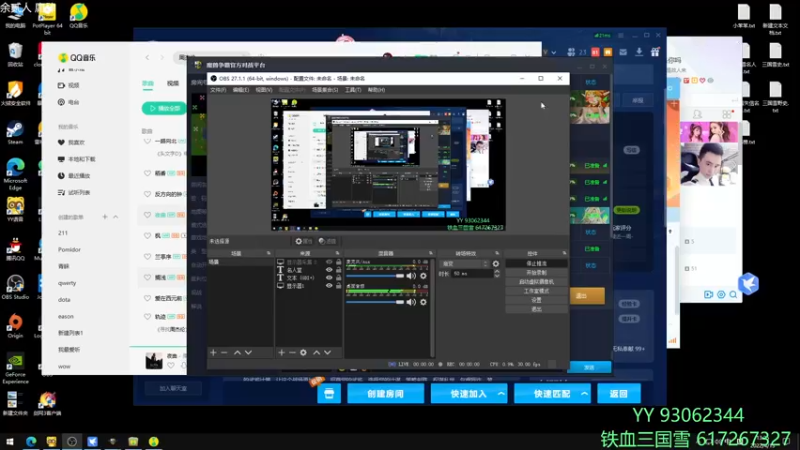Click 返回 back button in game platform
Image resolution: width=800 pixels, height=450 pixels.
[618, 393]
